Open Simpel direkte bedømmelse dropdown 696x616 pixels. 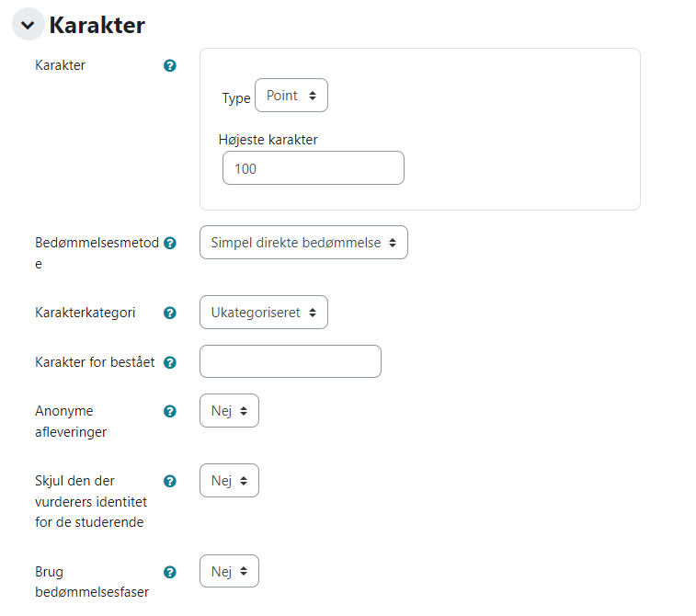[x=303, y=243]
